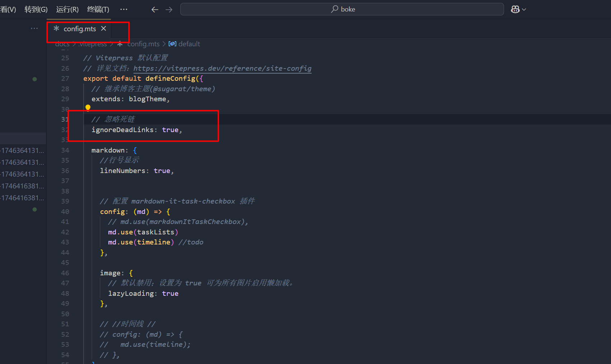Select the docs breadcrumb segment
Viewport: 611px width, 364px height.
[62, 44]
